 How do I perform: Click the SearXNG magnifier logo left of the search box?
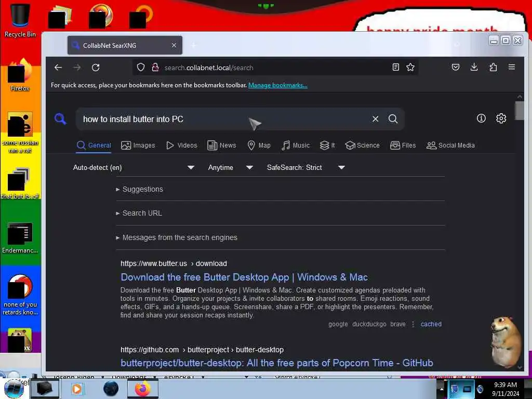[60, 119]
